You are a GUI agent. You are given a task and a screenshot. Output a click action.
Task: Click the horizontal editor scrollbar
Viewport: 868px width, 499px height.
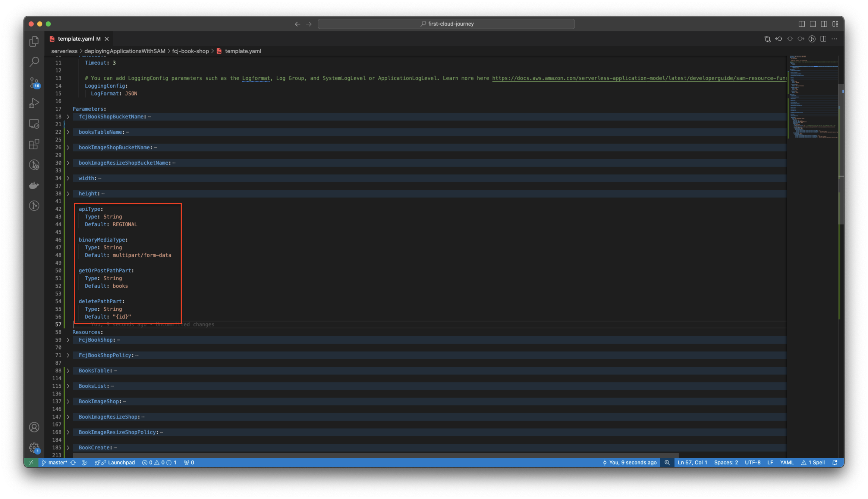click(375, 455)
